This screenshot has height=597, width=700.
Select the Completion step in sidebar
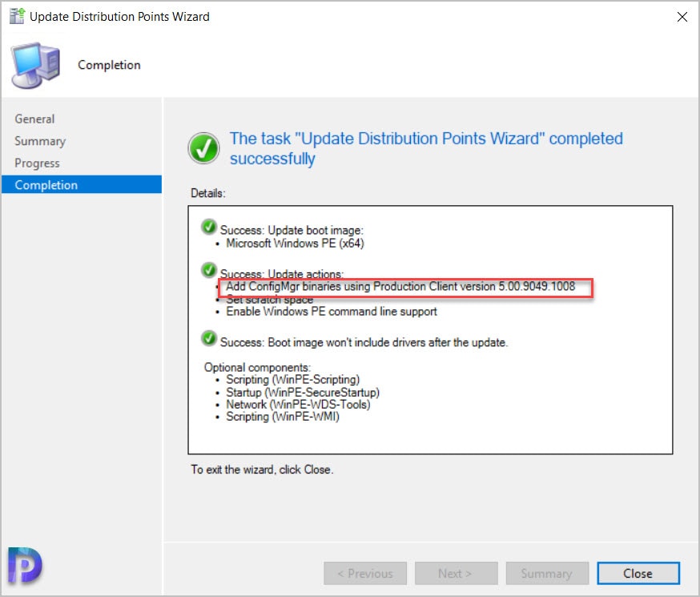[82, 184]
